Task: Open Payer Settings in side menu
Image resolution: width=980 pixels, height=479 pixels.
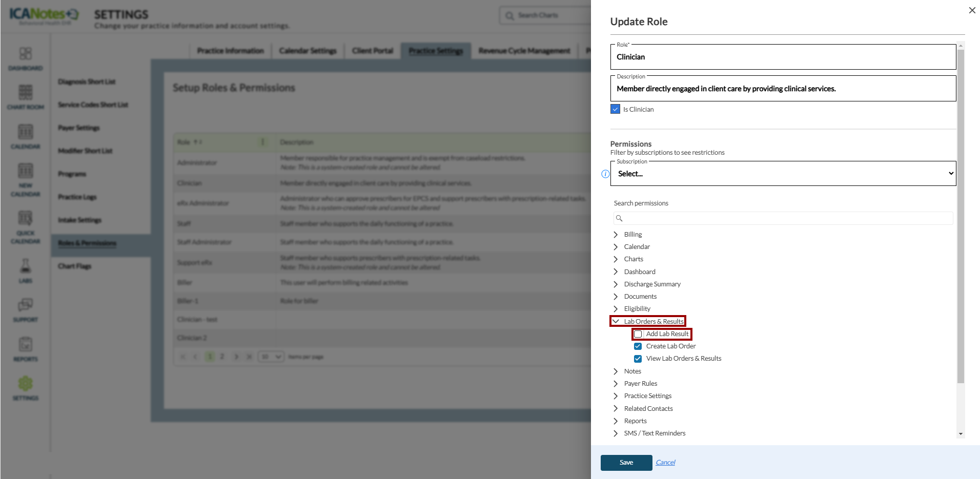Action: (x=78, y=128)
